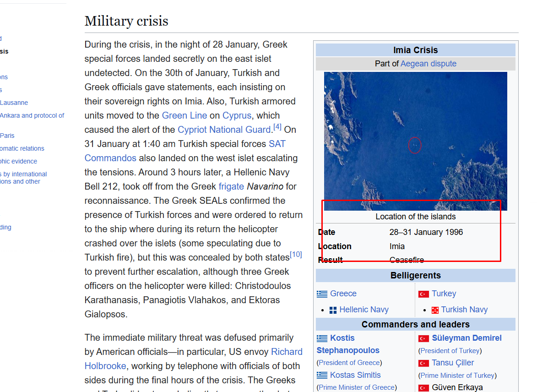Open Cypriot National Guard article link
This screenshot has height=392, width=537.
pos(224,130)
